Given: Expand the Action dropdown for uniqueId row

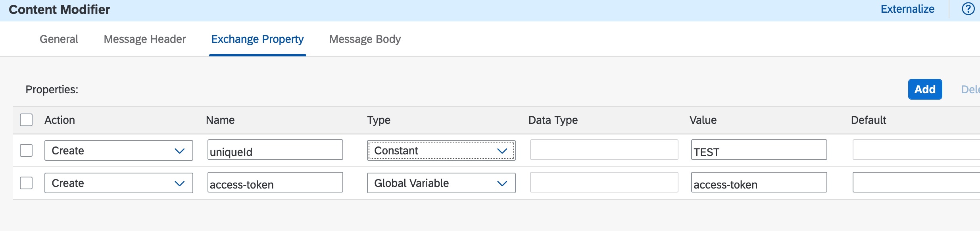Looking at the screenshot, I should [x=118, y=150].
